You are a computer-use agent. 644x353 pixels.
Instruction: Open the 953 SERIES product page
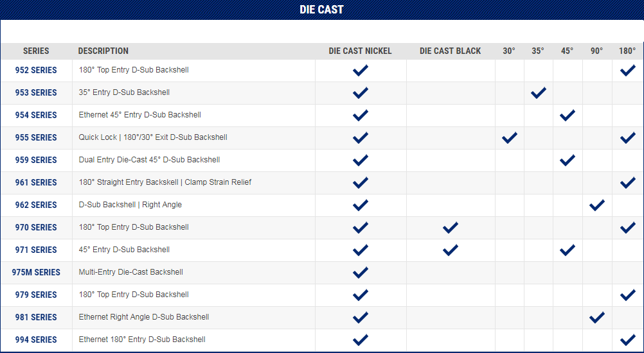pyautogui.click(x=36, y=92)
